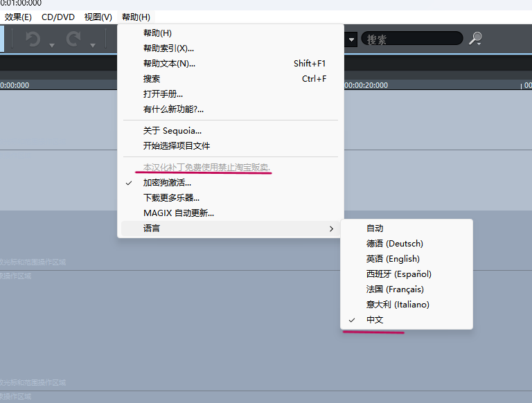The width and height of the screenshot is (532, 403).
Task: Click the Redo arrow icon
Action: click(x=73, y=39)
